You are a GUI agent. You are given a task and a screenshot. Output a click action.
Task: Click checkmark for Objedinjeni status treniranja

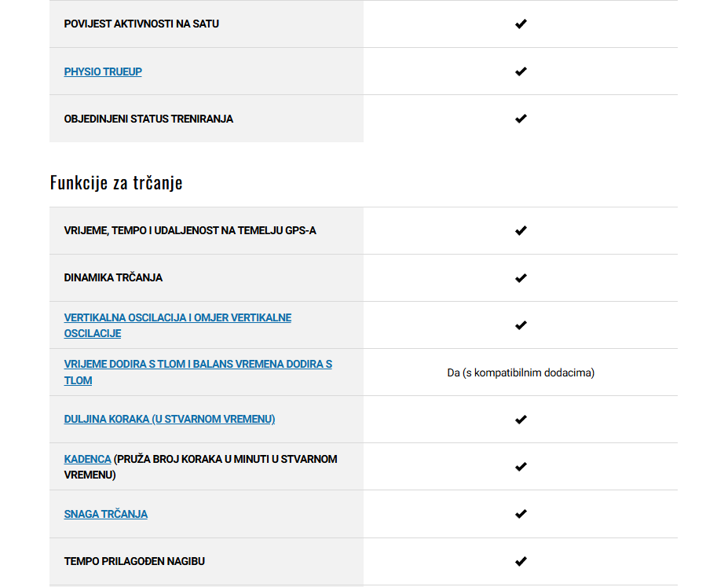tap(521, 119)
